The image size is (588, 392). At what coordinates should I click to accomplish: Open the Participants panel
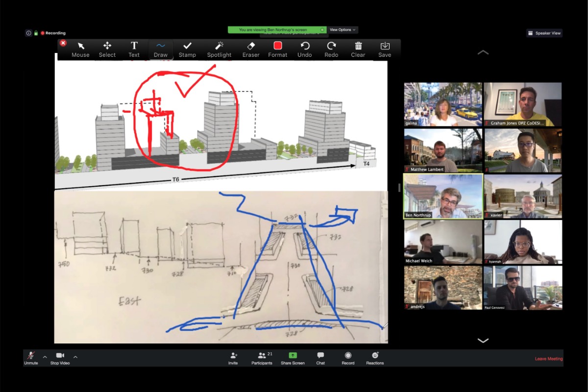(262, 358)
